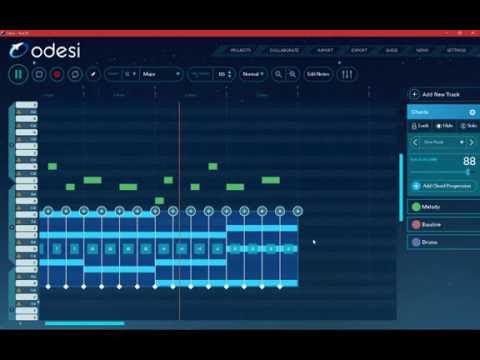Click the first chord handle circle
This screenshot has height=360, width=480.
[x=48, y=211]
